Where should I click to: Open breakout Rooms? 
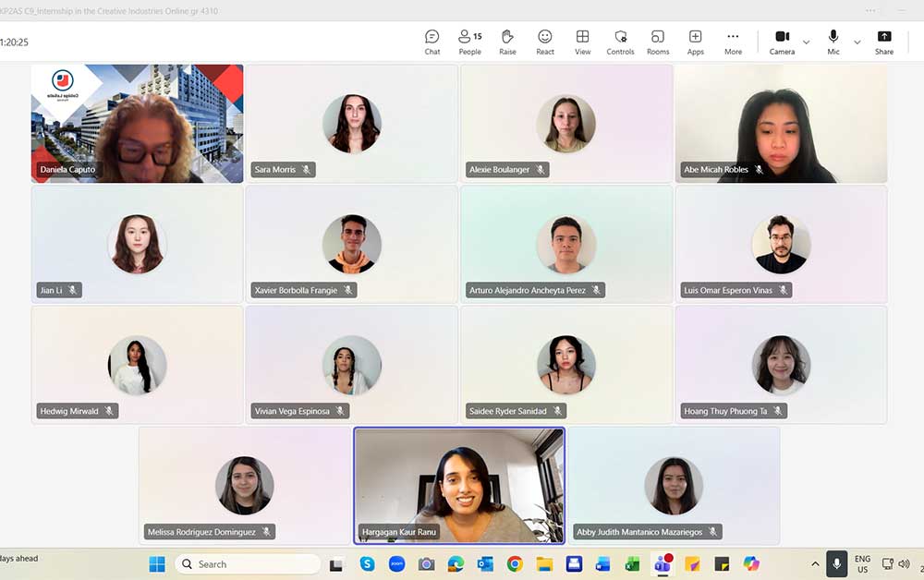658,42
